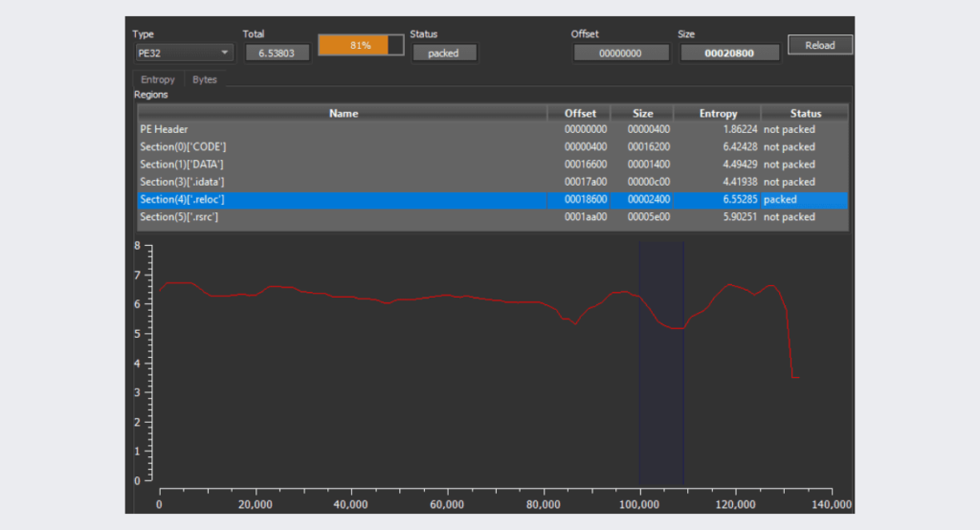The height and width of the screenshot is (530, 980).
Task: Click offset 0001aa00 of .rsrc section
Action: point(586,217)
